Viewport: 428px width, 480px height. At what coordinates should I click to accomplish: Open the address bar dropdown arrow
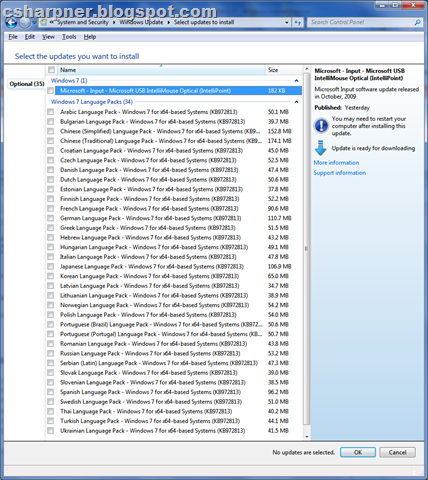point(287,23)
